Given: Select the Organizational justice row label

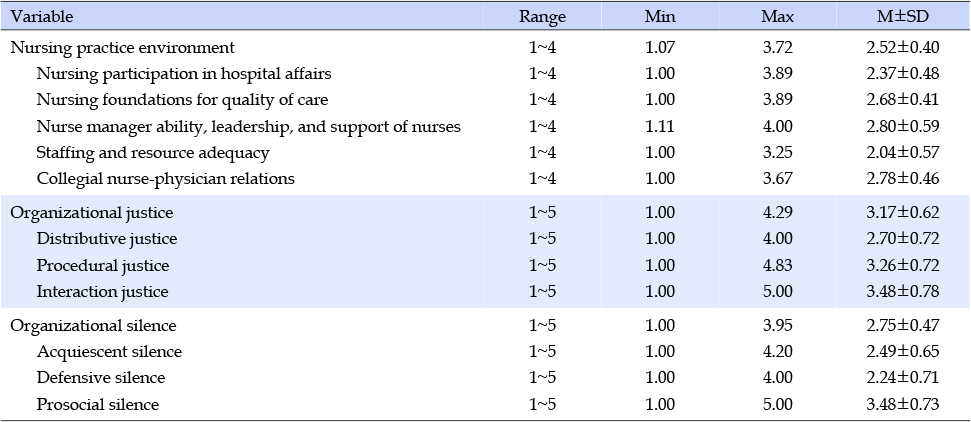Looking at the screenshot, I should click(x=92, y=213).
